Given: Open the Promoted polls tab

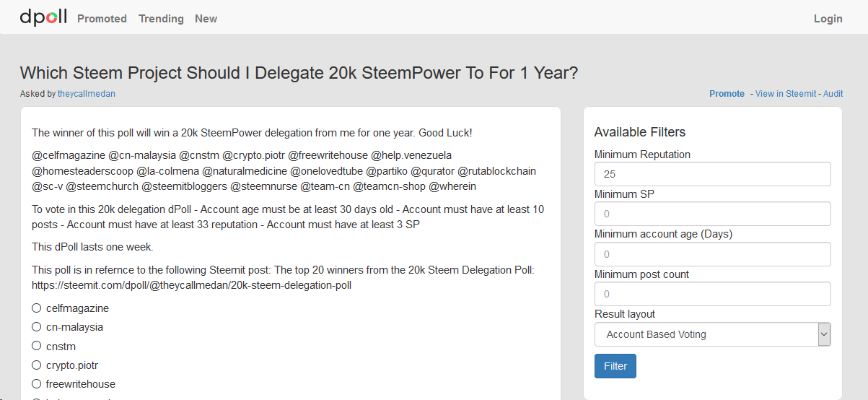Looking at the screenshot, I should tap(102, 19).
